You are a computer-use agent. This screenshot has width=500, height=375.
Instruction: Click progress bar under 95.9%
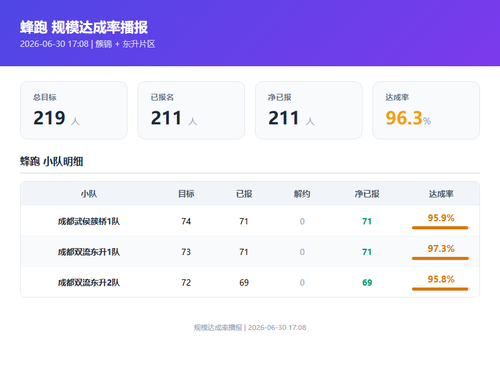tap(441, 228)
